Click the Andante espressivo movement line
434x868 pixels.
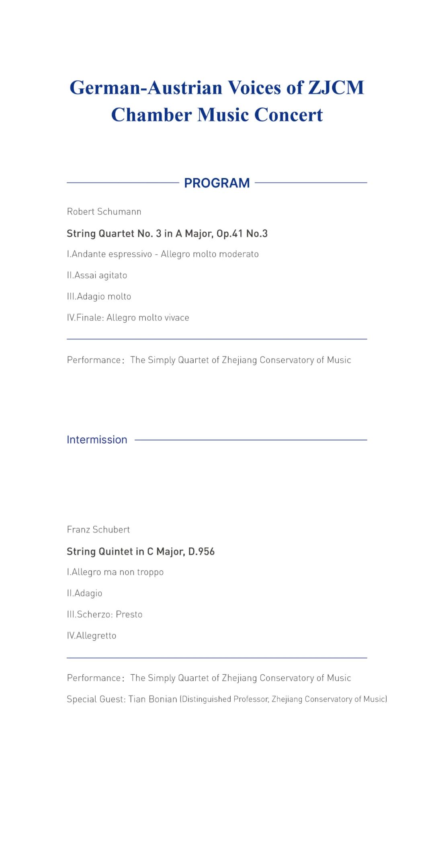pyautogui.click(x=163, y=254)
